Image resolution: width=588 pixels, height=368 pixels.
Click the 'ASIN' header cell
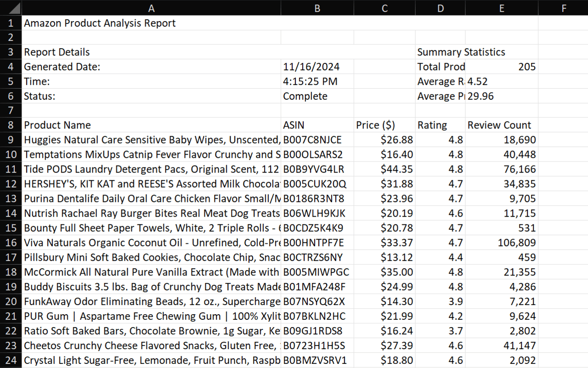tap(294, 125)
